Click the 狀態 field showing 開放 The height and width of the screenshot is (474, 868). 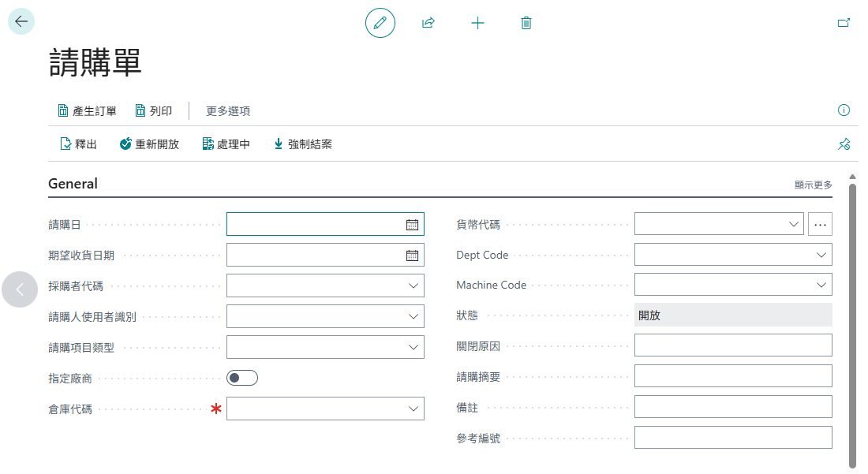click(x=733, y=315)
